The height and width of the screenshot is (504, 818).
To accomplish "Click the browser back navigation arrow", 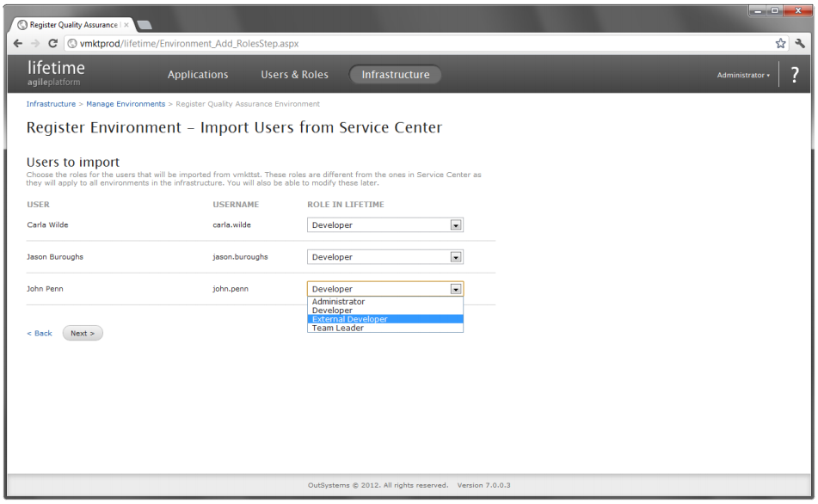I will 17,42.
